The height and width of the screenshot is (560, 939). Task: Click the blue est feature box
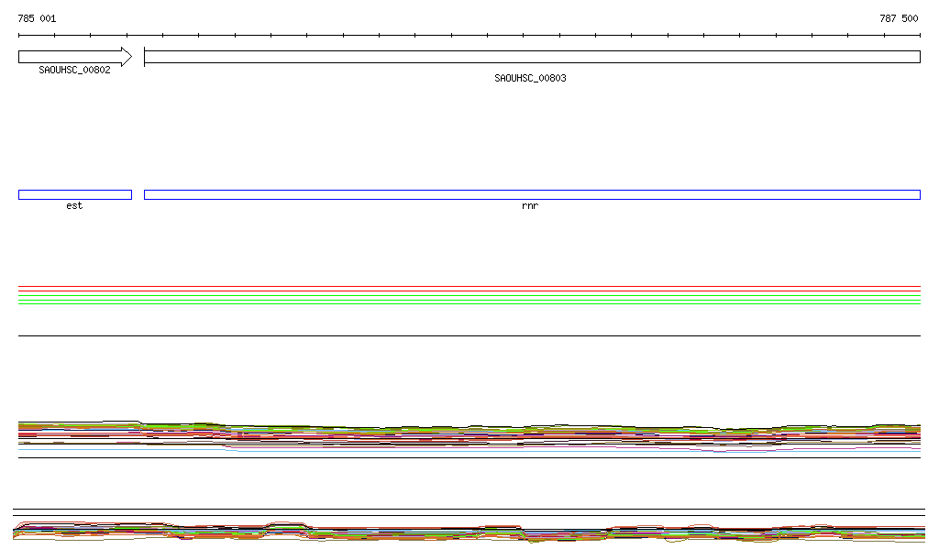74,194
